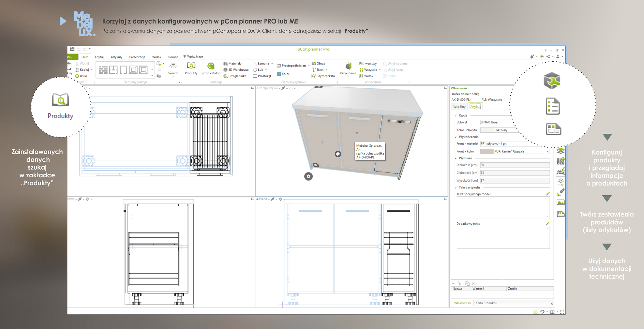Collapse the Tekst artykułu section

[x=456, y=187]
